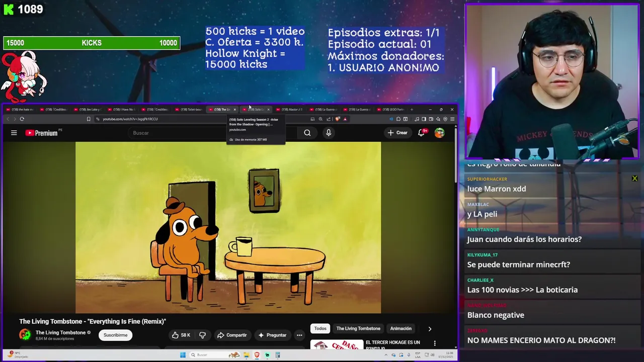Image resolution: width=644 pixels, height=362 pixels.
Task: Click the KICKS goal progress bar
Action: click(x=92, y=43)
